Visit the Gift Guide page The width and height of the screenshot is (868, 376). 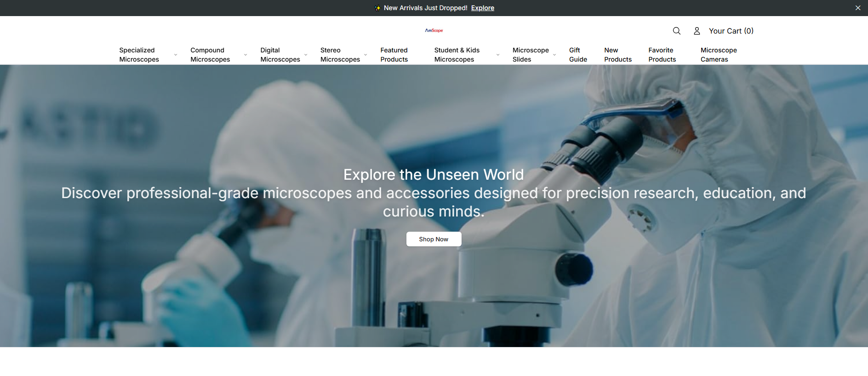click(578, 55)
